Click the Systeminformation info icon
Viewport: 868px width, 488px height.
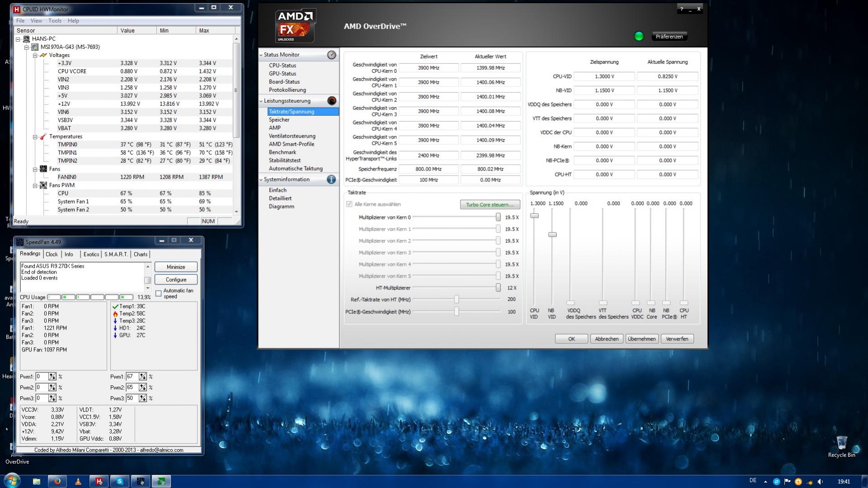point(332,180)
